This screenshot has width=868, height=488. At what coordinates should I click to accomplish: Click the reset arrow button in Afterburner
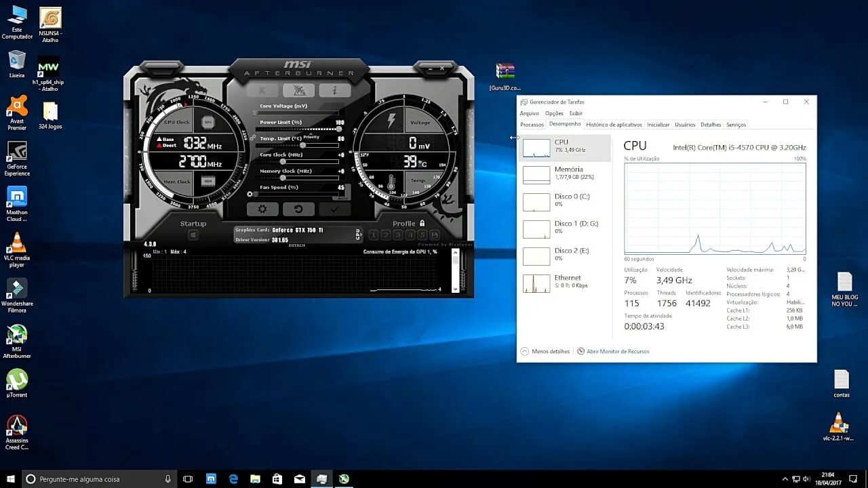pos(298,209)
